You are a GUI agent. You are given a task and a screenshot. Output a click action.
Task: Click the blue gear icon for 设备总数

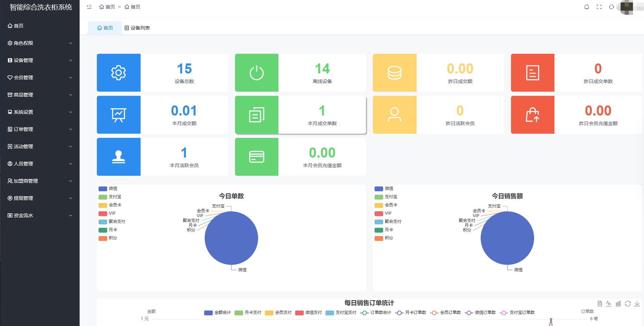(119, 73)
